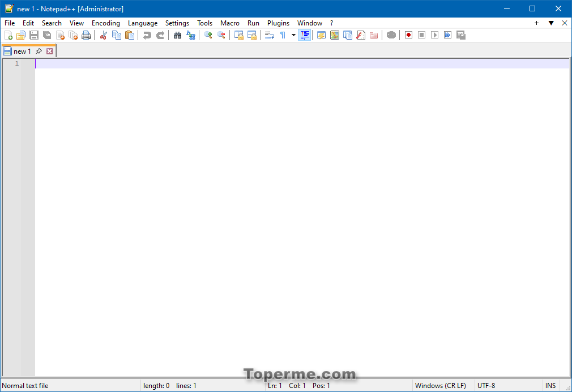Open the Plugins menu
Viewport: 572px width, 392px height.
point(278,23)
